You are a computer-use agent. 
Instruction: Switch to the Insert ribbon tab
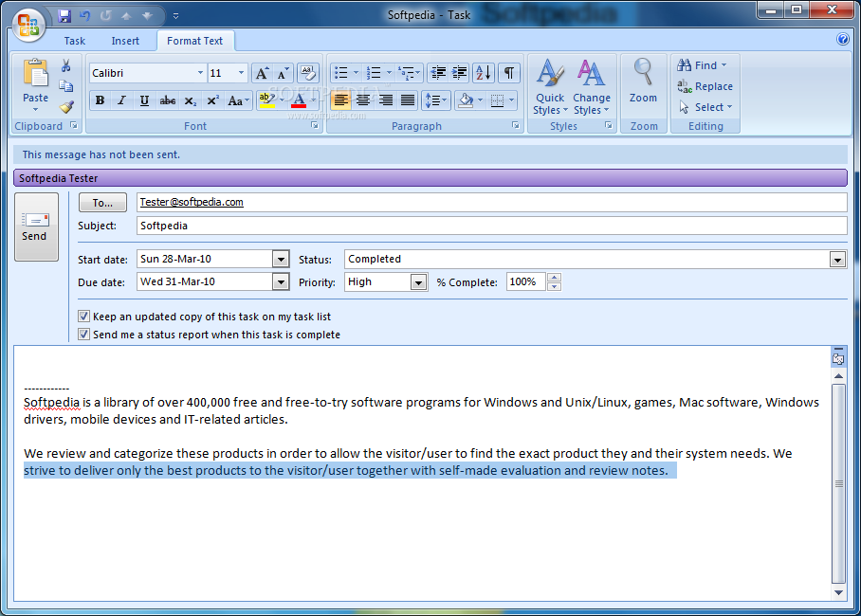(x=125, y=41)
